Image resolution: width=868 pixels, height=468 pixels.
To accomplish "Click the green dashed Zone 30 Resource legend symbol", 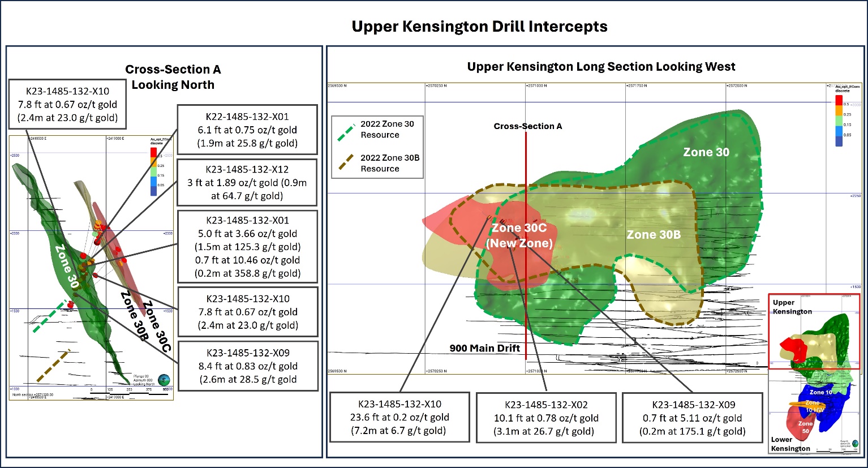I will 345,130.
